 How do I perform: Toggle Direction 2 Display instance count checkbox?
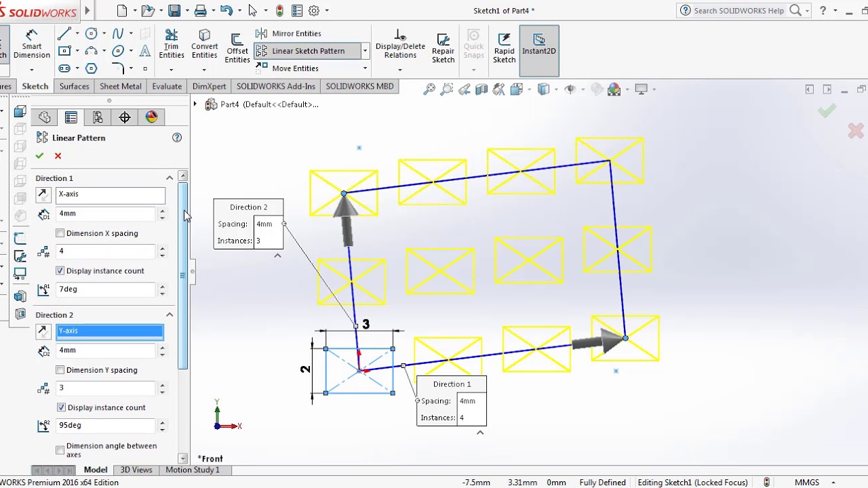coord(62,407)
